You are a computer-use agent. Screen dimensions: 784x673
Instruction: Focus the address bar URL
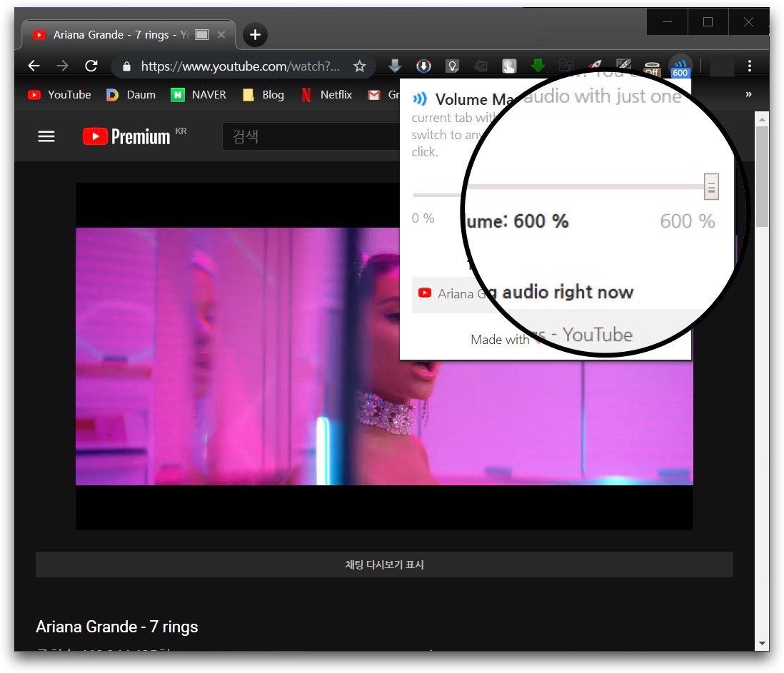[x=240, y=66]
